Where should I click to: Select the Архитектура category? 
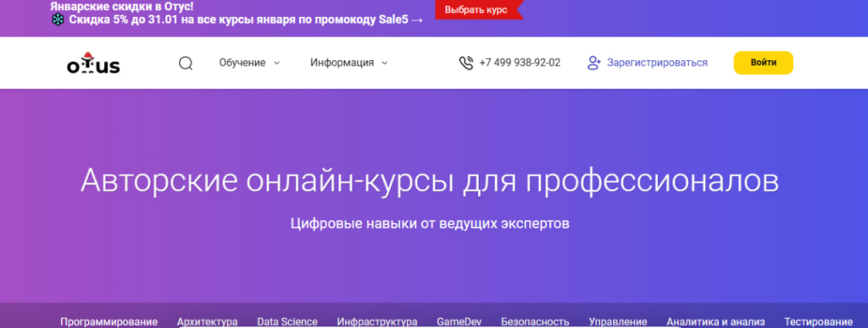(208, 322)
